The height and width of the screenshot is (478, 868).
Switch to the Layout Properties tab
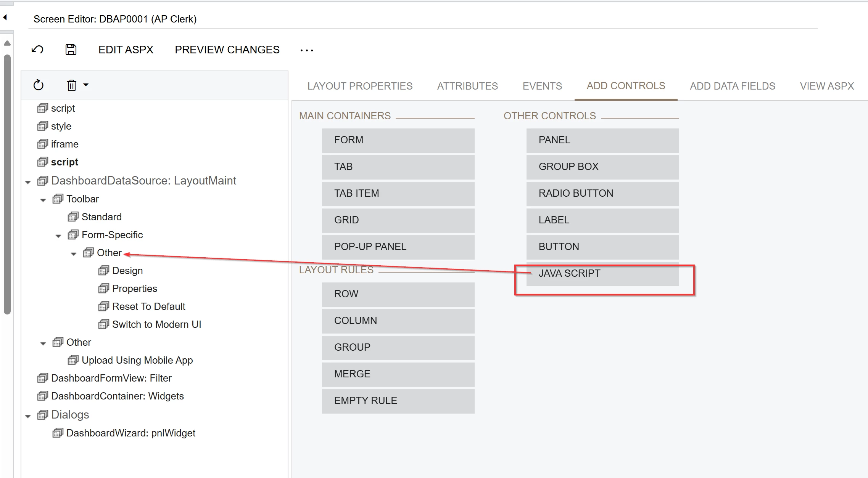tap(360, 86)
